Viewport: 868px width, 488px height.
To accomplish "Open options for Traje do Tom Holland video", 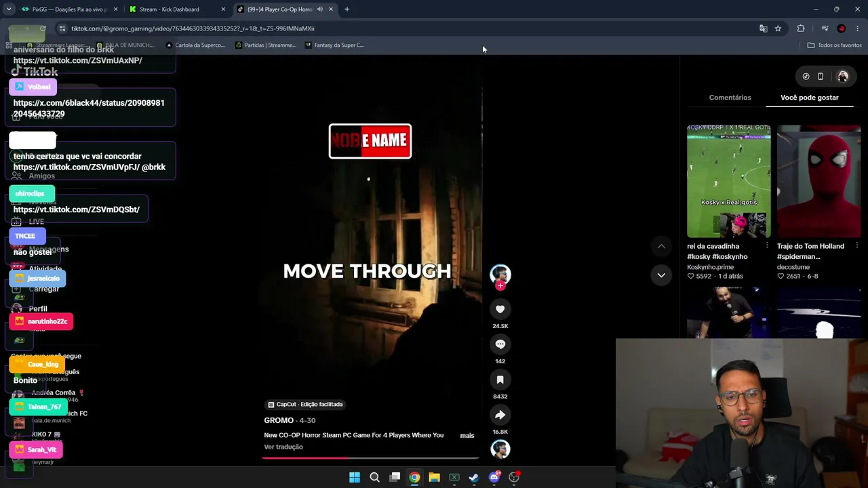I will coord(857,246).
